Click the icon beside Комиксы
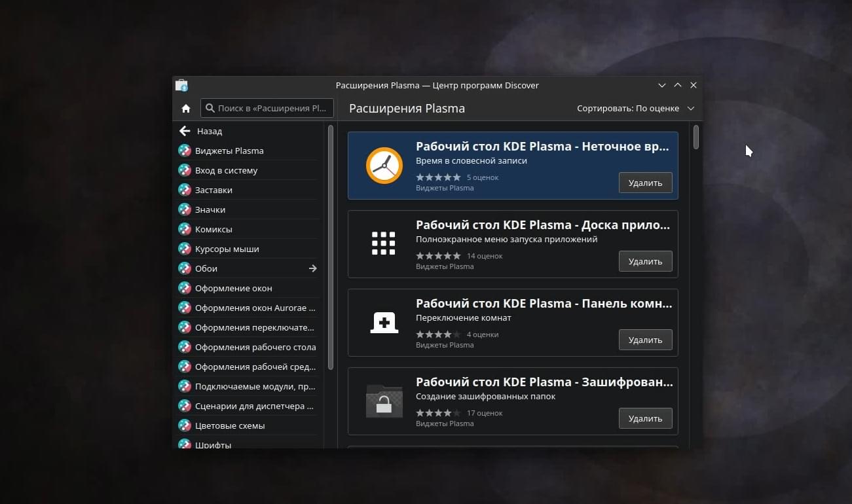The width and height of the screenshot is (852, 504). 185,229
